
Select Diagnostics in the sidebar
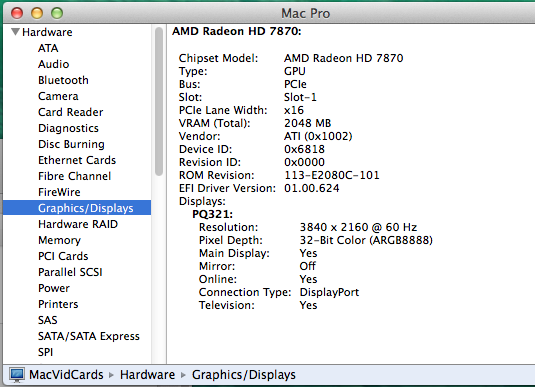pos(68,128)
